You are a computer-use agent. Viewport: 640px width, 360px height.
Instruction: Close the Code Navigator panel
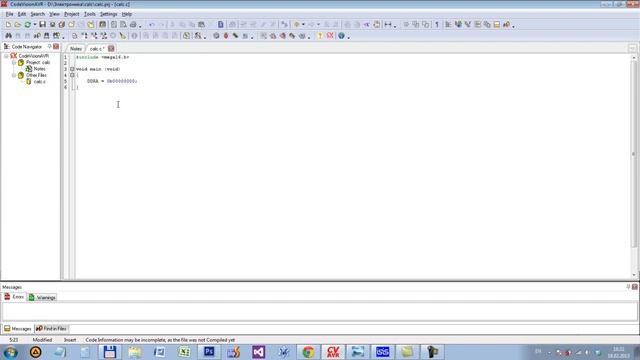56,47
